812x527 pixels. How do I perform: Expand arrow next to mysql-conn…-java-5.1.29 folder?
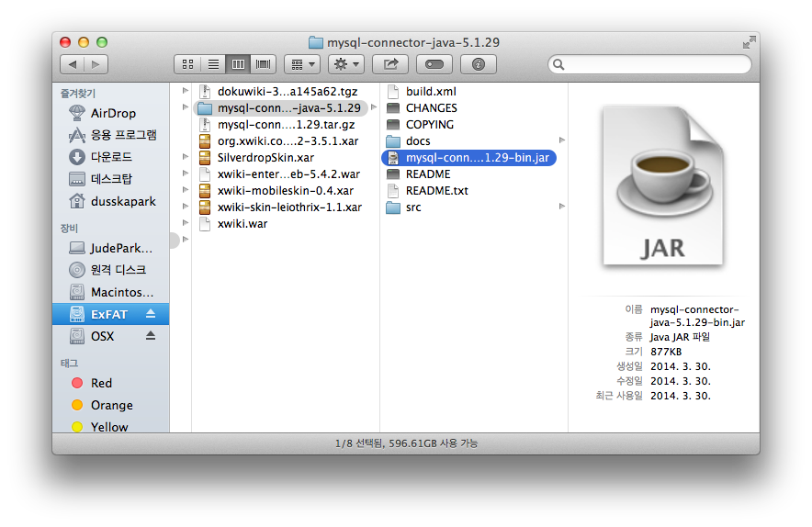(373, 107)
